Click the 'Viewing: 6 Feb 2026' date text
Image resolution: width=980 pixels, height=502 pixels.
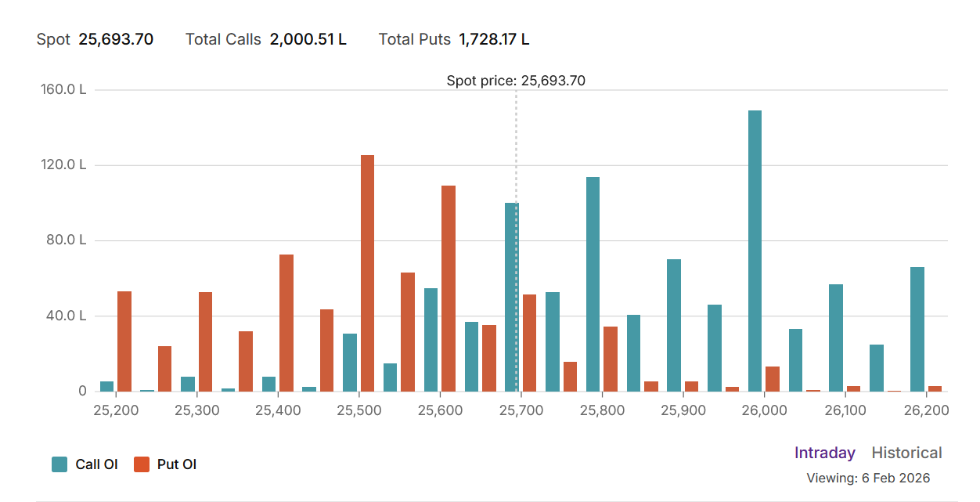(x=868, y=478)
